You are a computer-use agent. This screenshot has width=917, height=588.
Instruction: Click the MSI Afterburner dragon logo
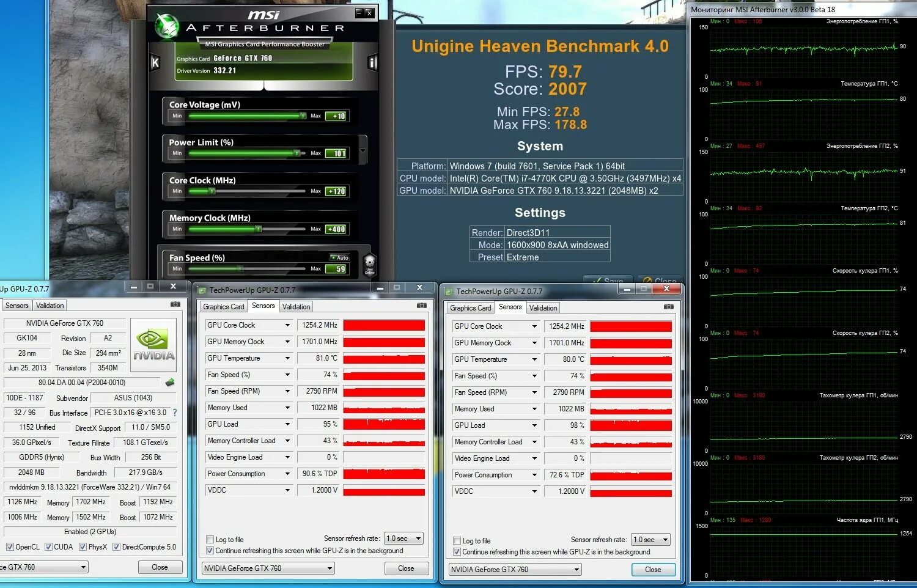(166, 26)
